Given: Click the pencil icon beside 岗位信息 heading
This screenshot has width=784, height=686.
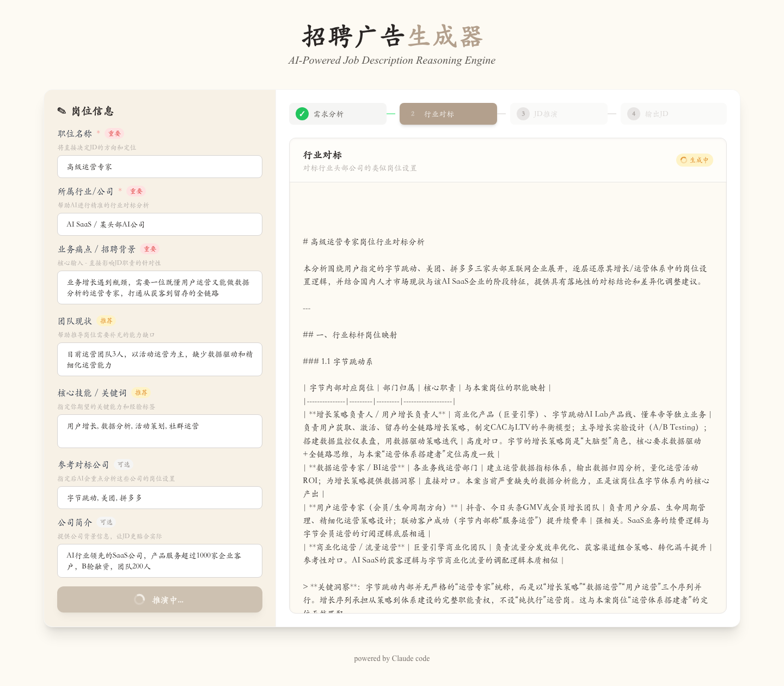Looking at the screenshot, I should (x=62, y=111).
